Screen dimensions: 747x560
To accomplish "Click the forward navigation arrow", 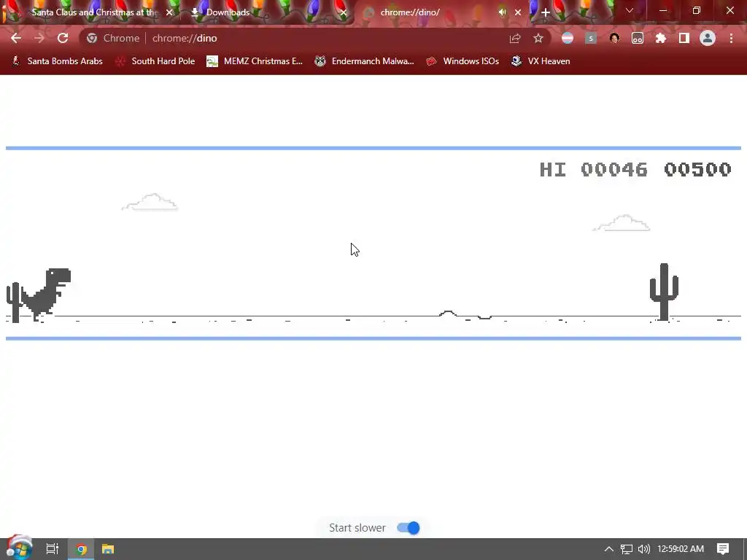I will (39, 38).
